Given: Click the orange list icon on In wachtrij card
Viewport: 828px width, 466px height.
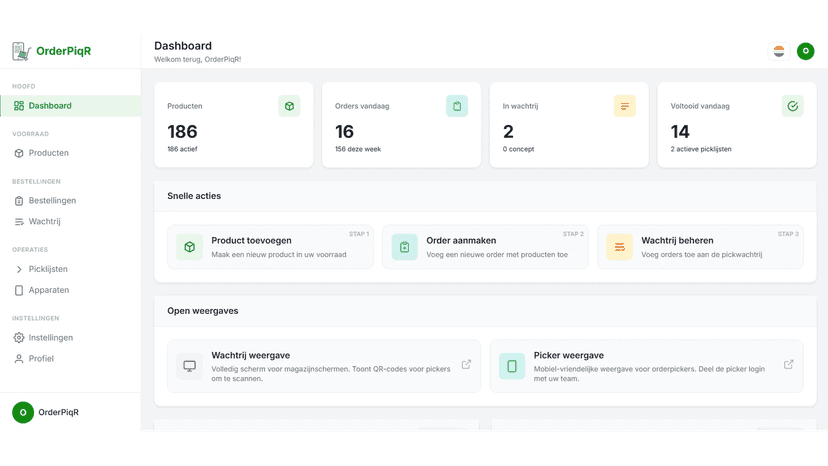Looking at the screenshot, I should [625, 106].
